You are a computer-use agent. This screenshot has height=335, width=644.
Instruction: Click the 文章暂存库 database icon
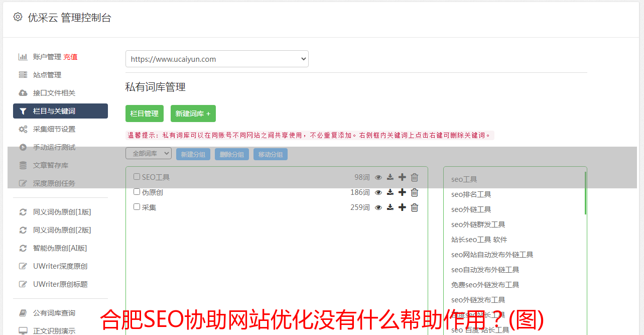[x=23, y=165]
